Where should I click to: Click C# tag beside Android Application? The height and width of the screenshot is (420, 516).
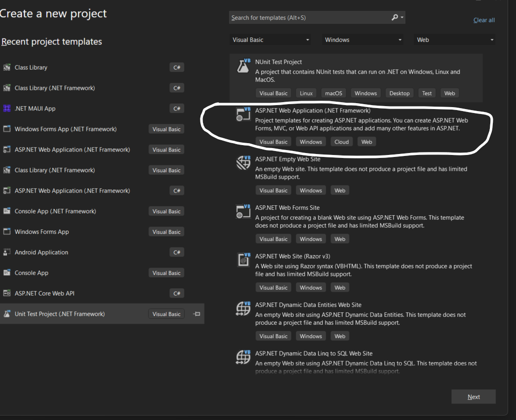[177, 252]
